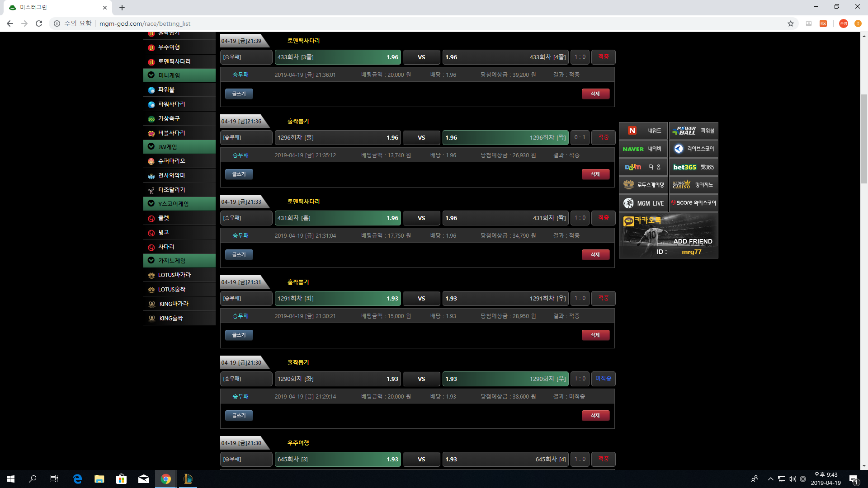Click 글쓰기 under the 1296회차 bet

coord(239,174)
